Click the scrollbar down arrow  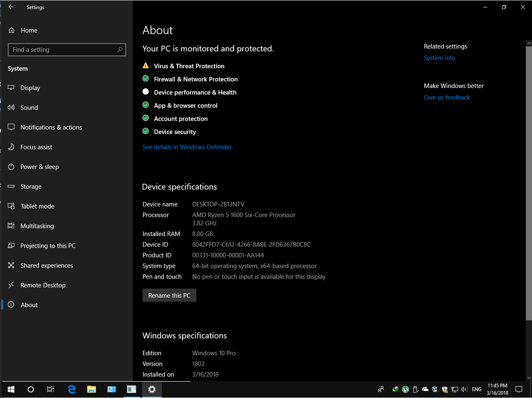(x=529, y=377)
